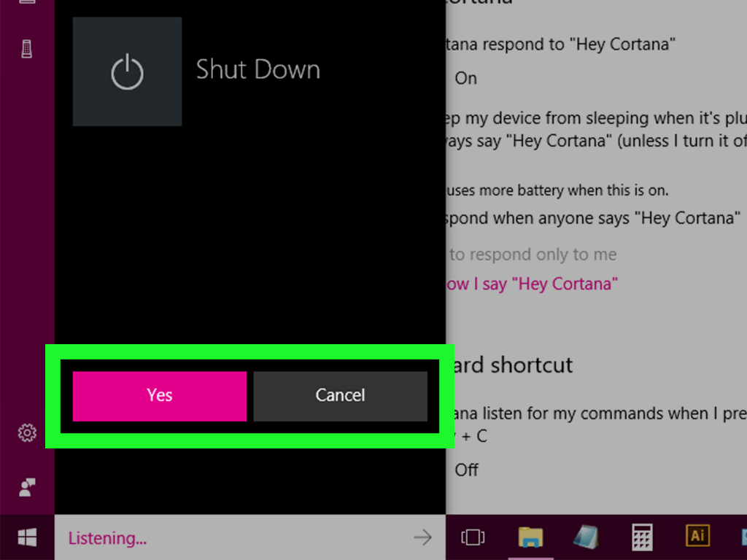
Task: Select respond when anyone says "Hey Cortana"
Action: click(593, 218)
